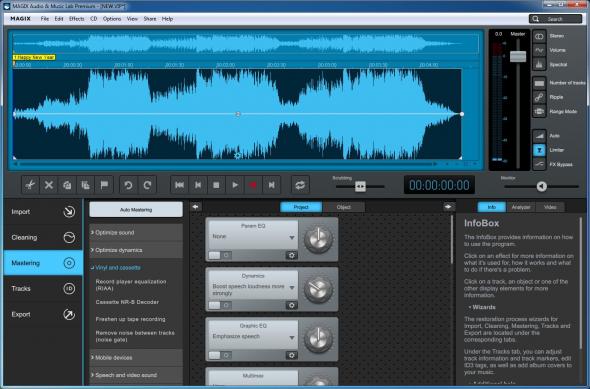The width and height of the screenshot is (590, 389).
Task: Toggle the Stereo view icon
Action: pyautogui.click(x=539, y=36)
